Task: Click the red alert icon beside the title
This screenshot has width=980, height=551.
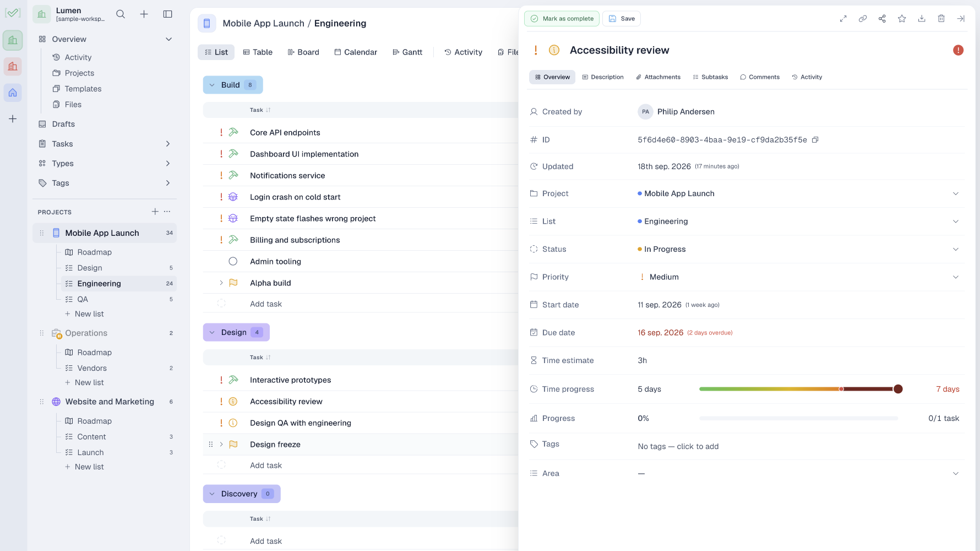Action: pos(958,50)
